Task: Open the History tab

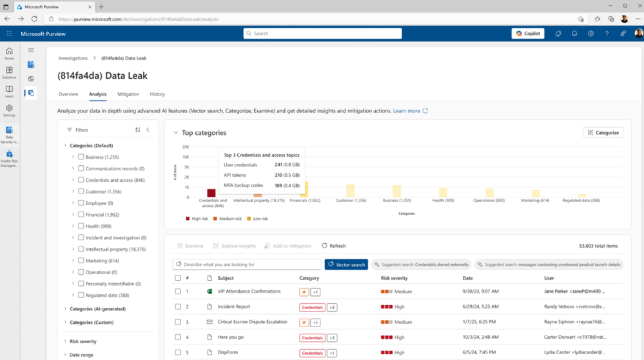Action: coord(157,94)
